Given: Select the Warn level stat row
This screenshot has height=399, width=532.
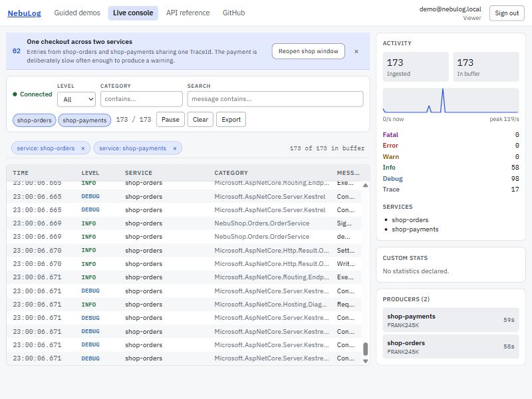Looking at the screenshot, I should (x=451, y=157).
